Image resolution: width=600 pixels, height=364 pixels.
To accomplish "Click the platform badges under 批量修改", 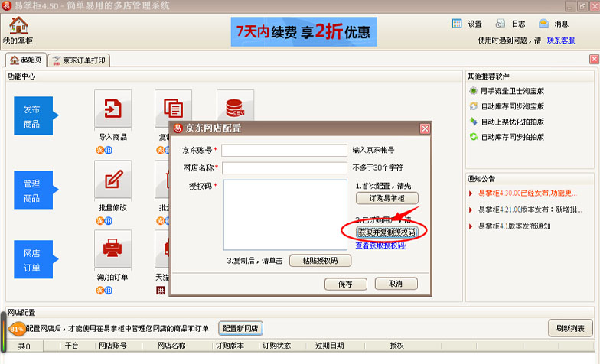I will (104, 220).
